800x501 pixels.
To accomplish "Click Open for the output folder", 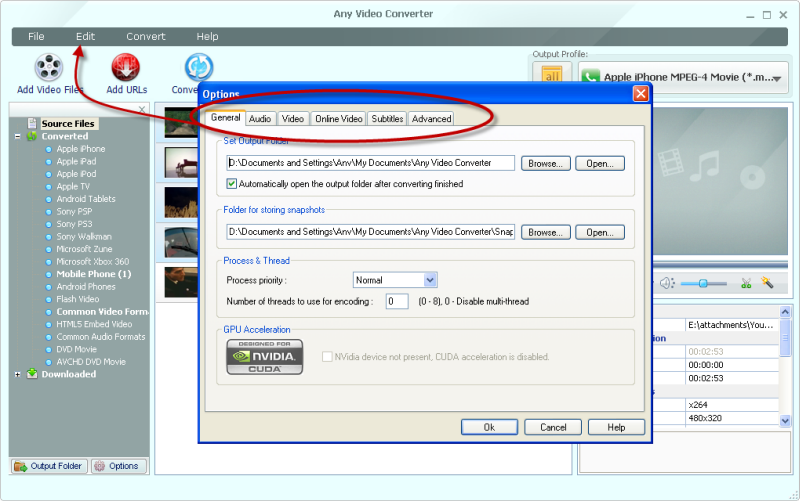I will (599, 163).
